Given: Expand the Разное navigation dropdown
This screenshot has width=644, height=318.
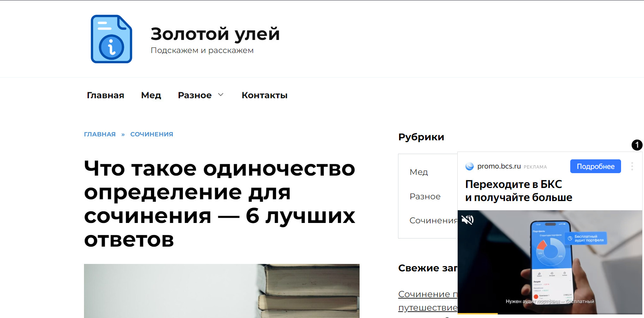Looking at the screenshot, I should [x=200, y=95].
